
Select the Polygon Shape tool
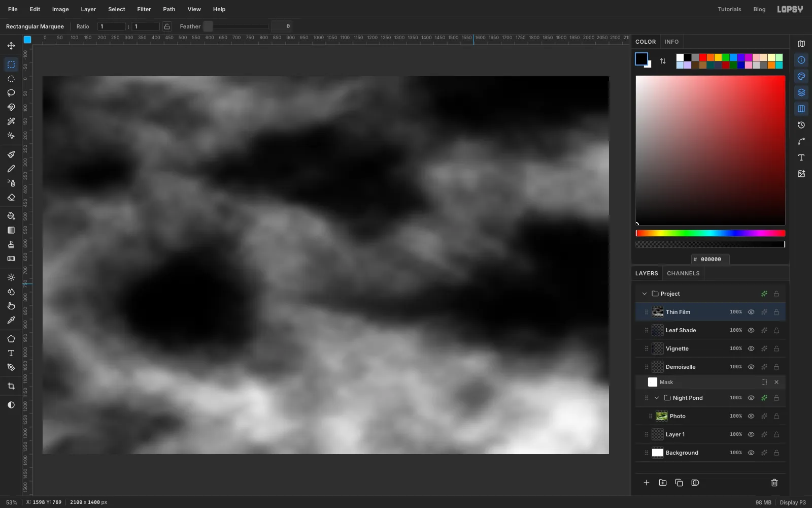tap(11, 339)
